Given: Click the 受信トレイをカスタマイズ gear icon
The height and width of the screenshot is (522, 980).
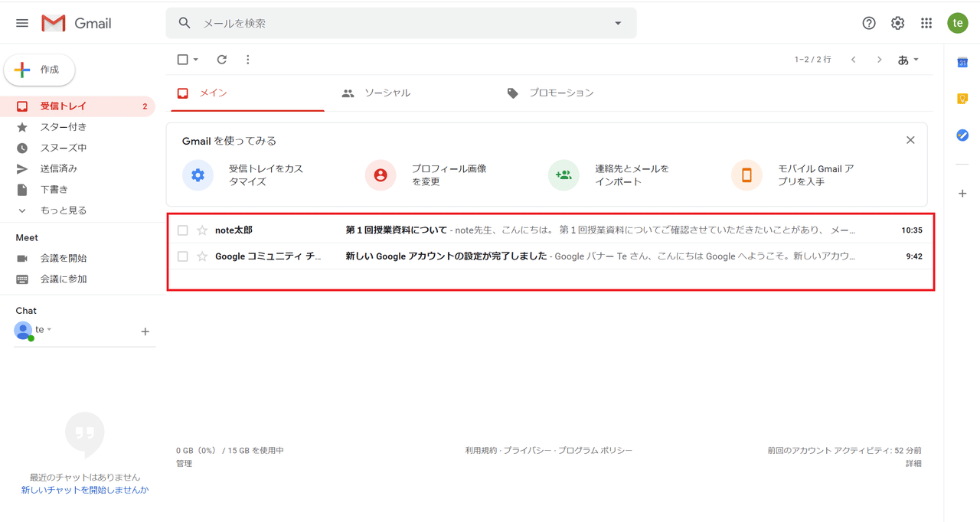Looking at the screenshot, I should 198,175.
